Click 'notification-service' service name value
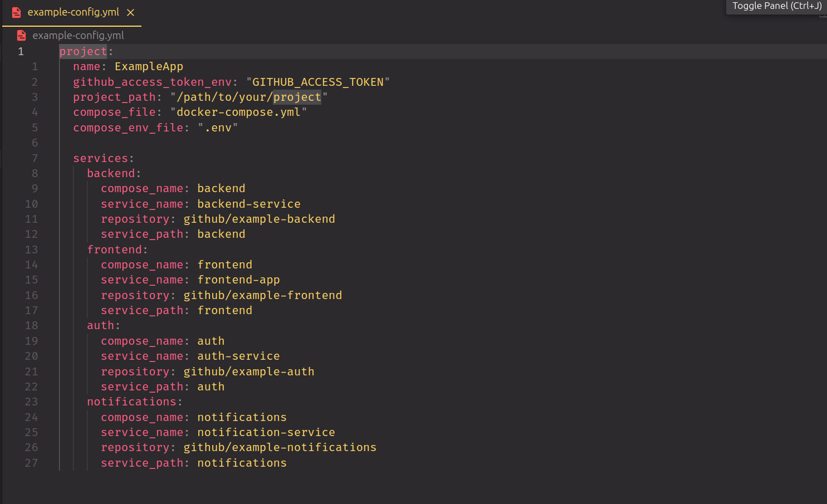The height and width of the screenshot is (504, 827). click(x=266, y=432)
